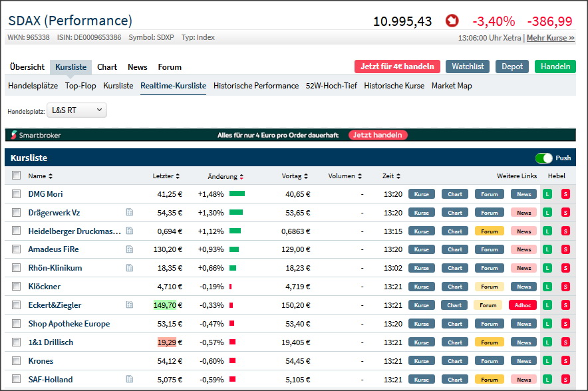Click the document icon beside Drägerwerk Vz
The height and width of the screenshot is (391, 588).
(x=130, y=213)
